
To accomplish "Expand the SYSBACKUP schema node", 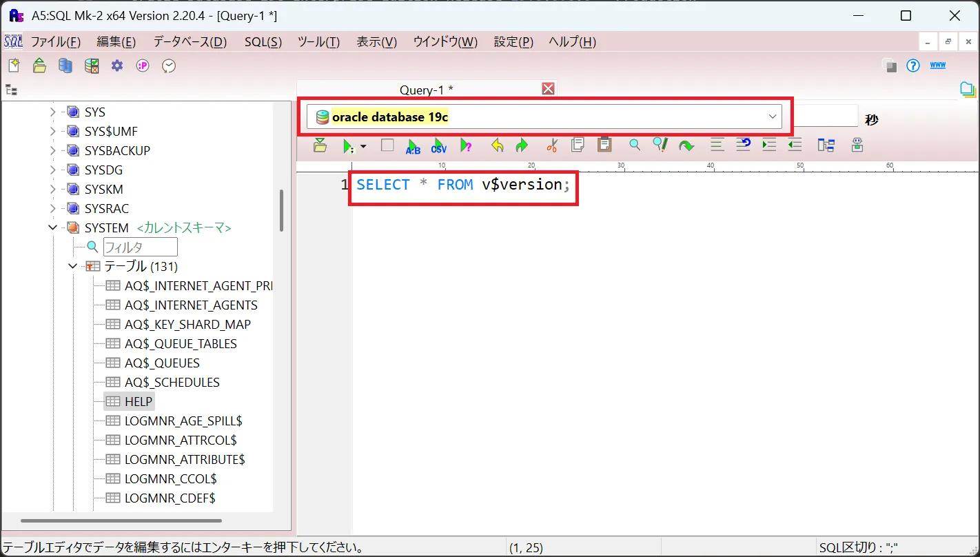I will 52,150.
